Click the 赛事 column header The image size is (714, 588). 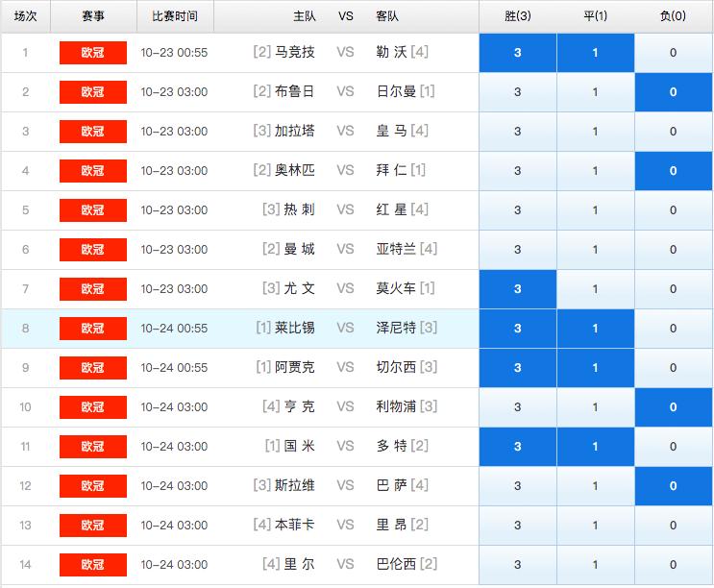[93, 16]
